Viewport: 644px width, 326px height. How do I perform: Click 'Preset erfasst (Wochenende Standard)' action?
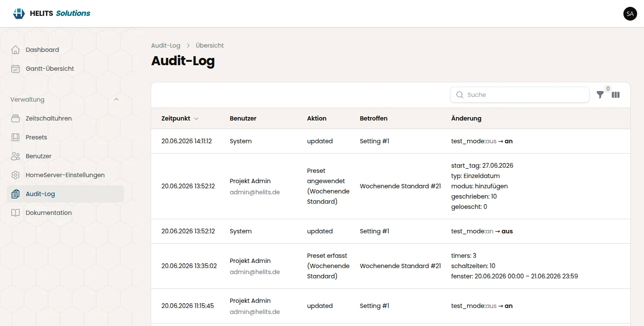[x=328, y=266]
